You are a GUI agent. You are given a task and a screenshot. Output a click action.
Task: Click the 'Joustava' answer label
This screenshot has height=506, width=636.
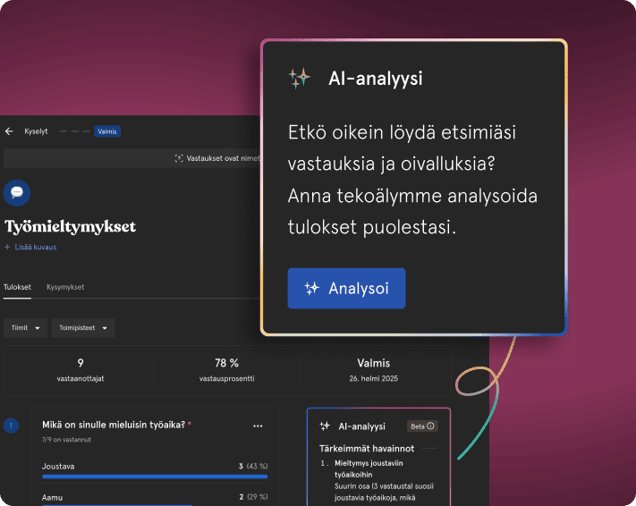[58, 466]
